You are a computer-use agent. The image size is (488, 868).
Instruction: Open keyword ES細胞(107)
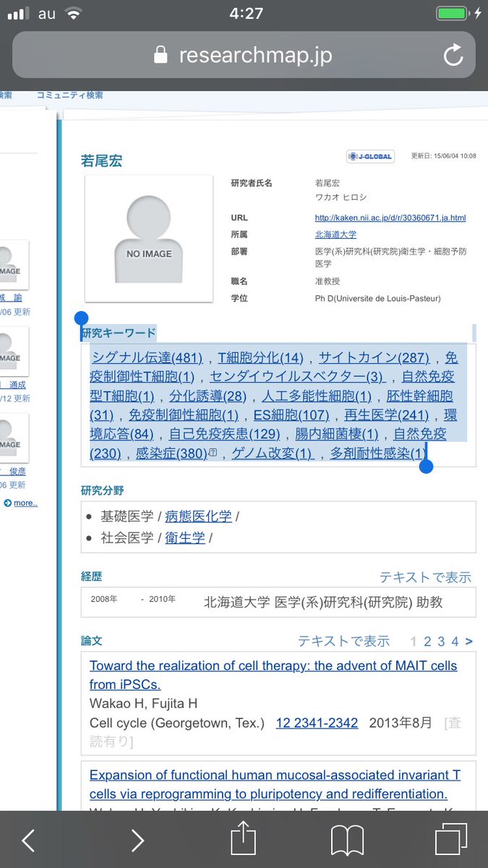291,415
